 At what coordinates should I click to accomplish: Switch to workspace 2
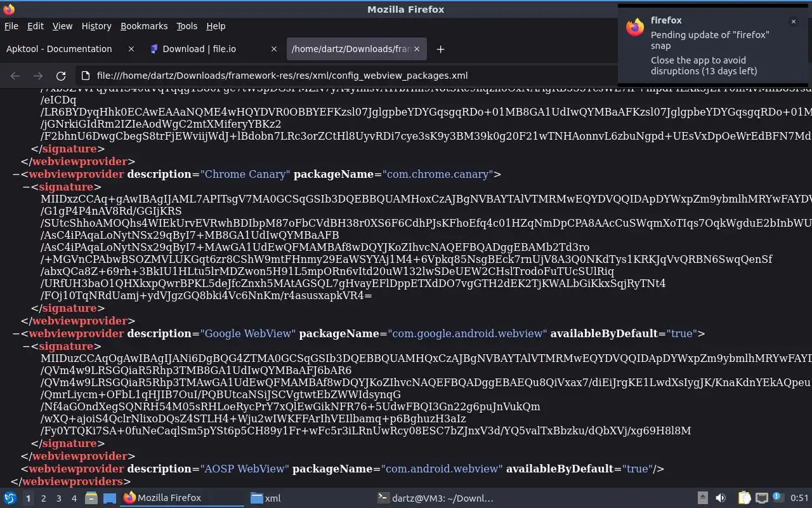(43, 498)
